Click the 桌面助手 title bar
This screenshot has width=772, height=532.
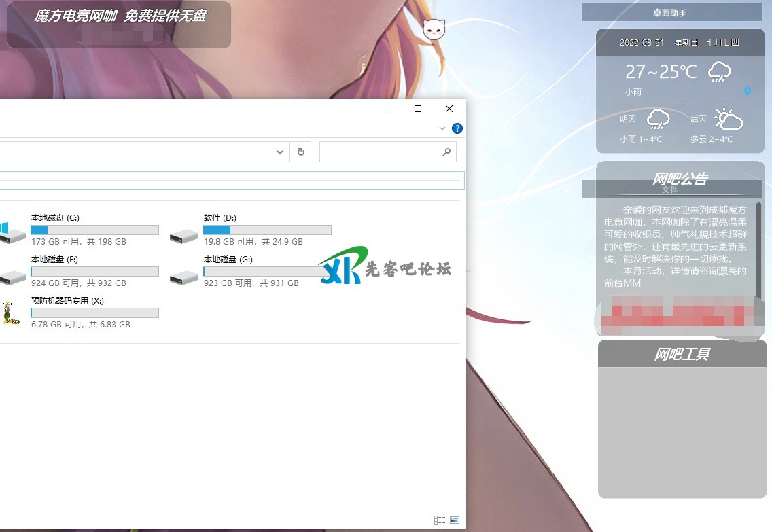point(671,12)
